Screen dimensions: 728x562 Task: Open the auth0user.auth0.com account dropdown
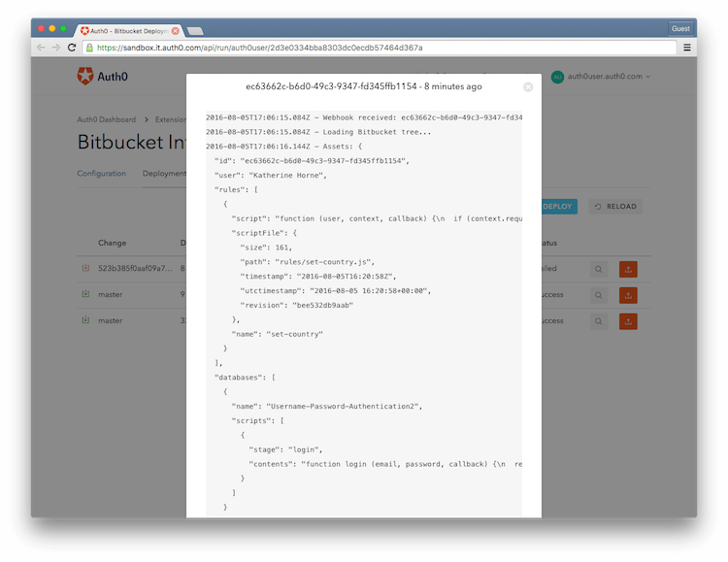[x=609, y=76]
